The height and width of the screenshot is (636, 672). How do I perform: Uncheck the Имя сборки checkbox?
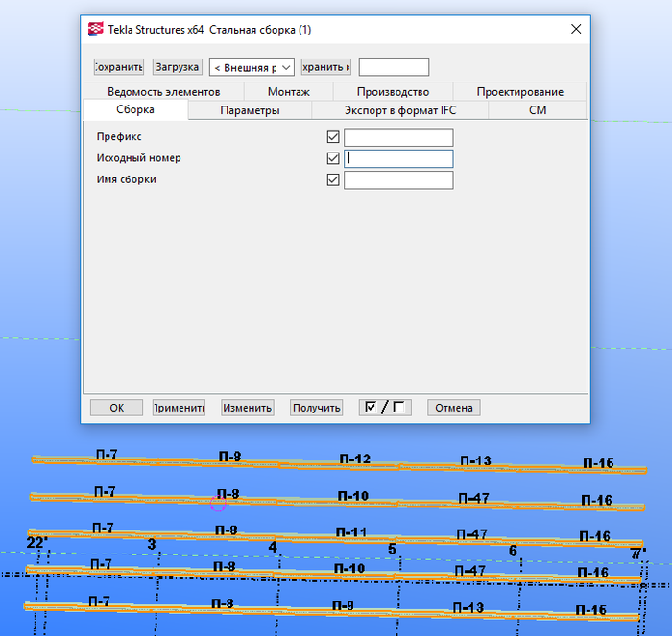click(333, 179)
